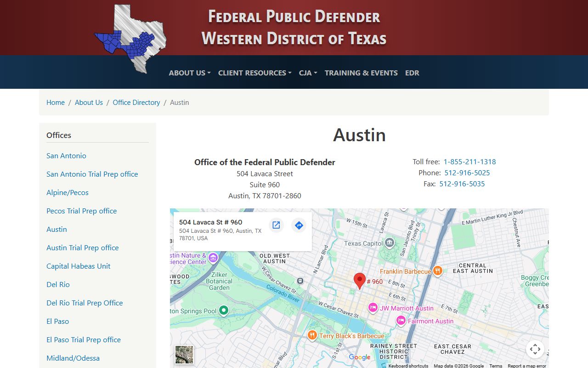Select Austin in the Offices sidebar
Viewport: 588px width, 368px height.
pos(57,229)
